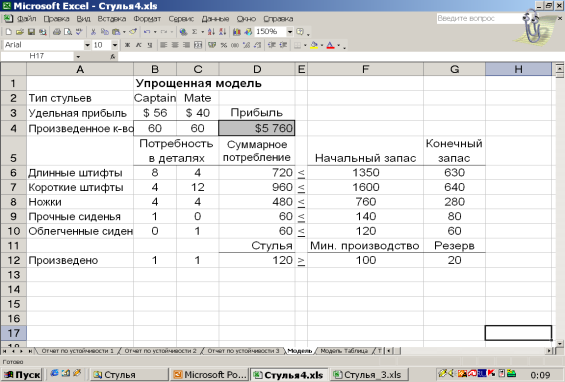565x382 pixels.
Task: Open Print Preview from the toolbar
Action: [68, 32]
